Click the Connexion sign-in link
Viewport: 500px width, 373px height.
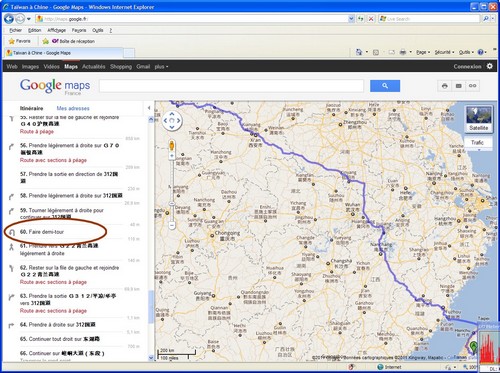[467, 66]
